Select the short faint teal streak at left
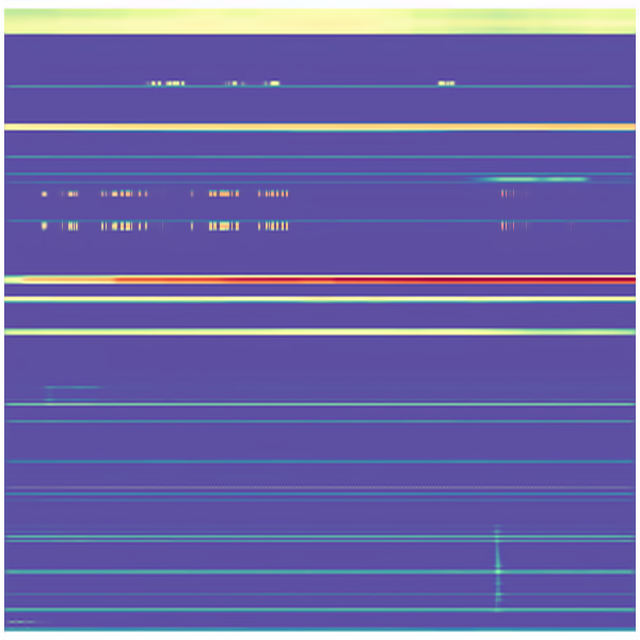This screenshot has height=640, width=640. 72,388
